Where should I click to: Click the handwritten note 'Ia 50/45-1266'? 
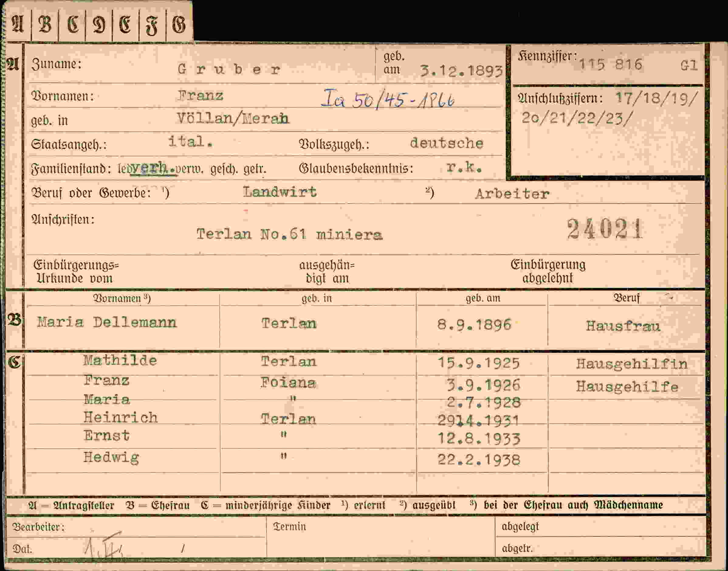coord(388,99)
